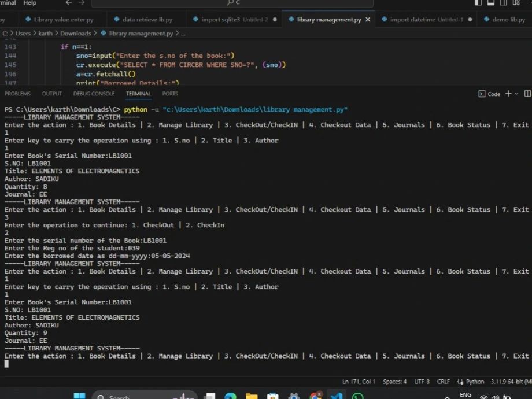Launch Google Chrome from the taskbar
Viewport: 532px width, 399px height.
click(x=315, y=397)
